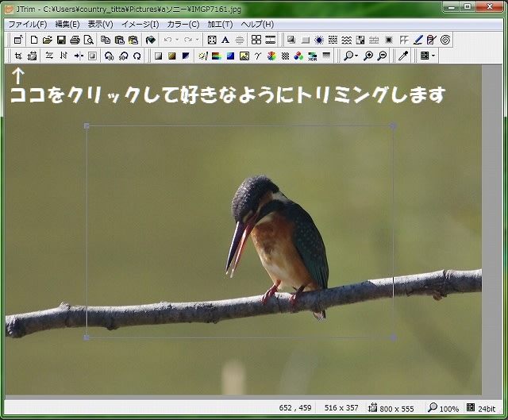508x420 pixels.
Task: Click the add border frame icon
Action: [x=92, y=56]
